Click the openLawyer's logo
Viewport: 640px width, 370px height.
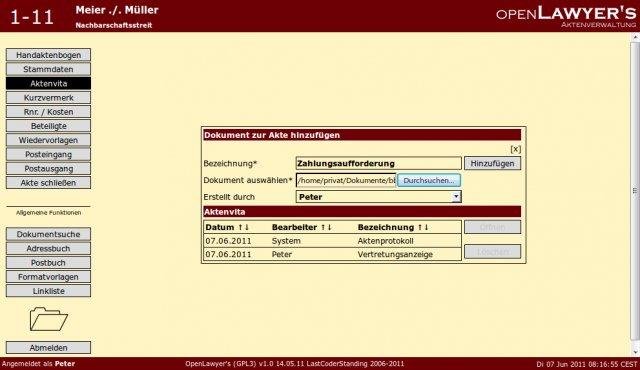[566, 16]
